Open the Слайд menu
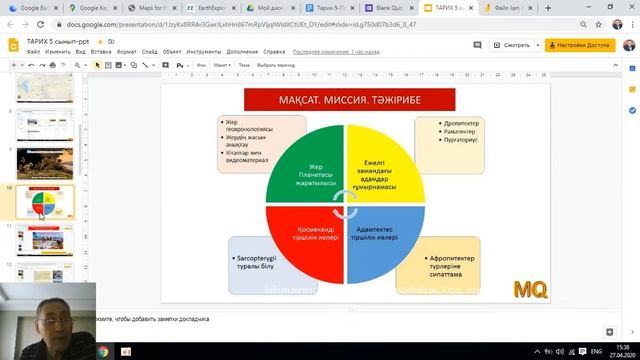This screenshot has height=360, width=640. point(149,52)
